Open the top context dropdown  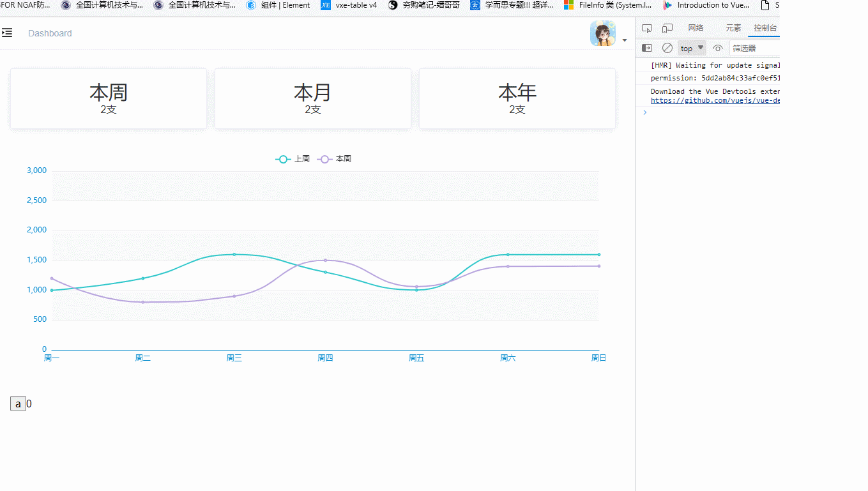(692, 48)
